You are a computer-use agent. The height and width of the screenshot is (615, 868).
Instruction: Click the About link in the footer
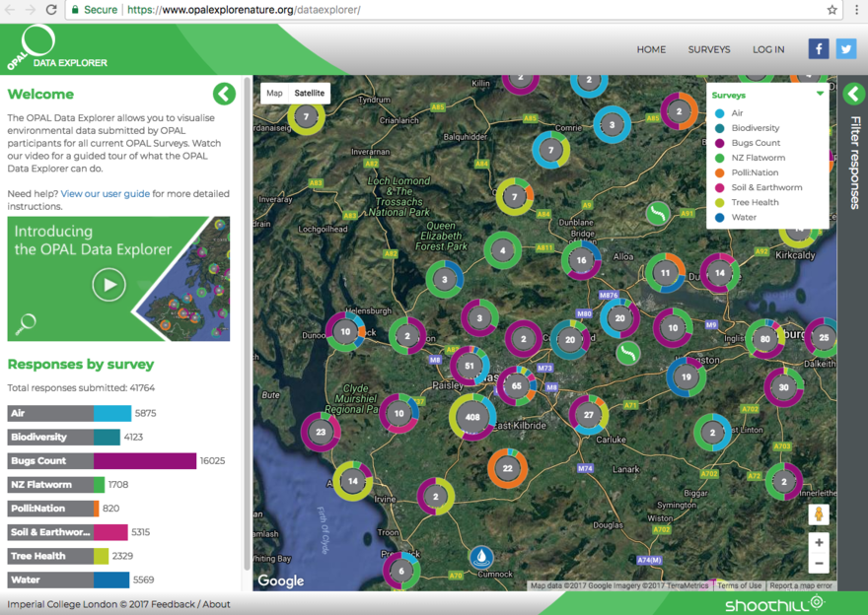click(x=216, y=604)
